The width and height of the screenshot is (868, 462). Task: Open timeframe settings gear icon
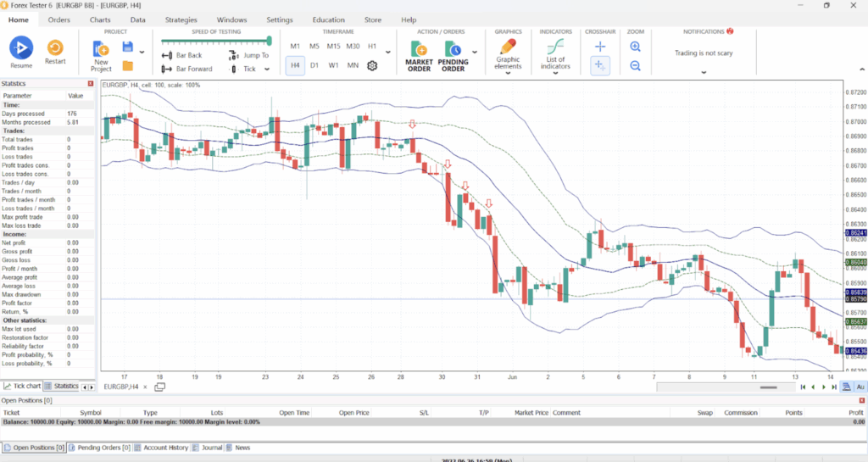tap(371, 65)
